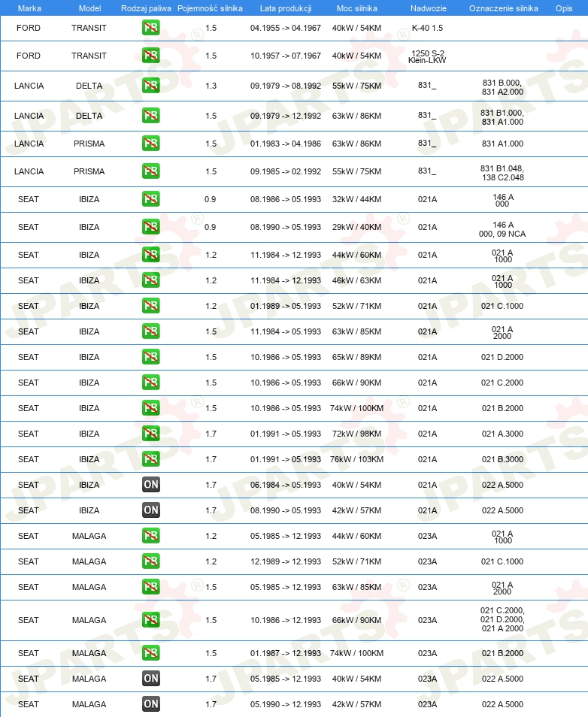Viewport: 588px width, 717px height.
Task: Click the petrol icon for Seat Malaga 74kW / 100KM
Action: click(x=150, y=653)
